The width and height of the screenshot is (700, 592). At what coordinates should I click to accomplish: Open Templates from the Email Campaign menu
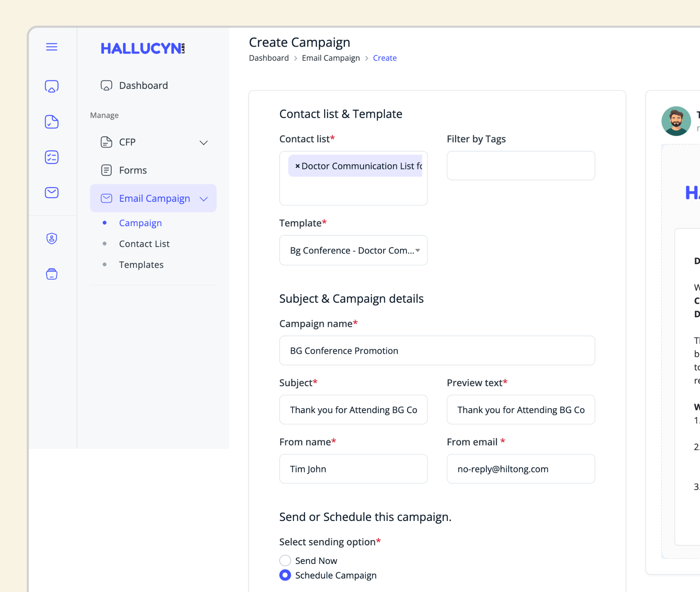[141, 264]
